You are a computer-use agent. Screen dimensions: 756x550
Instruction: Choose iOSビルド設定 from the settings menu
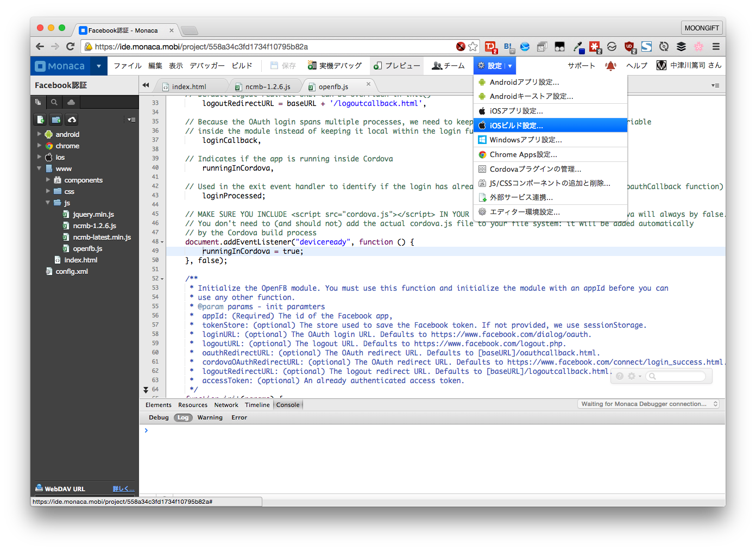point(516,126)
